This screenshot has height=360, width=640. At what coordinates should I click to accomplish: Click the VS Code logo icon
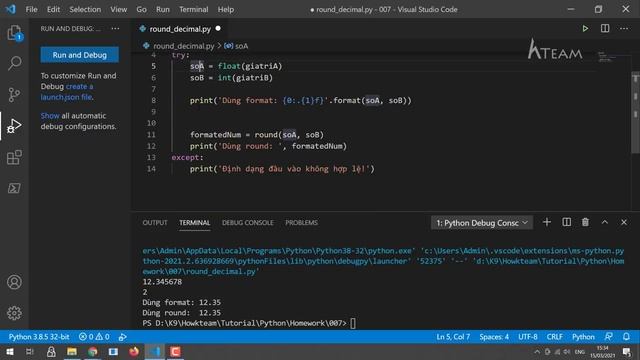pyautogui.click(x=11, y=9)
